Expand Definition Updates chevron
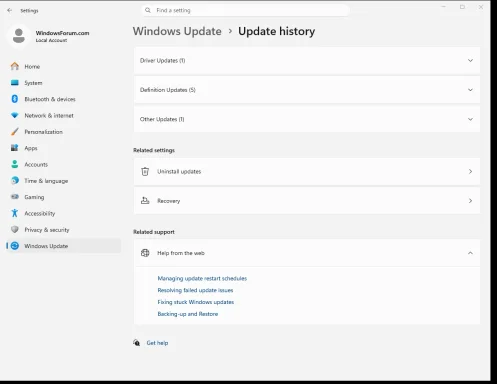This screenshot has height=384, width=497. click(470, 90)
